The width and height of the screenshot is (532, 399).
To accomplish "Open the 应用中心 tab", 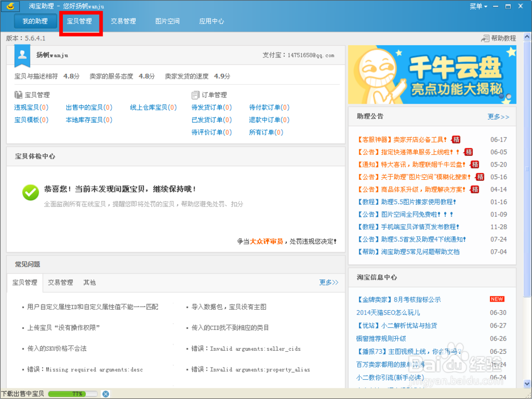I will point(212,21).
